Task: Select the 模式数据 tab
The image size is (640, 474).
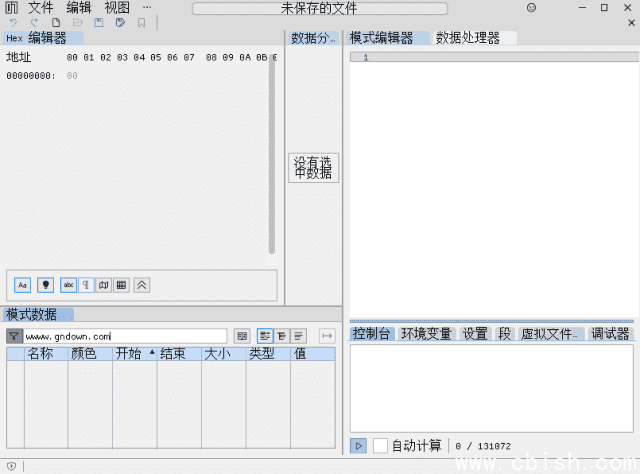Action: 38,314
